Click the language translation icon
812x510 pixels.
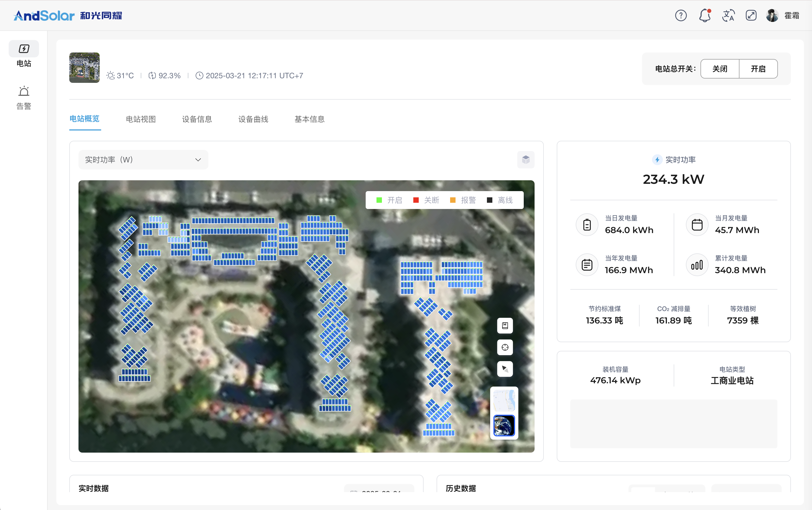728,15
